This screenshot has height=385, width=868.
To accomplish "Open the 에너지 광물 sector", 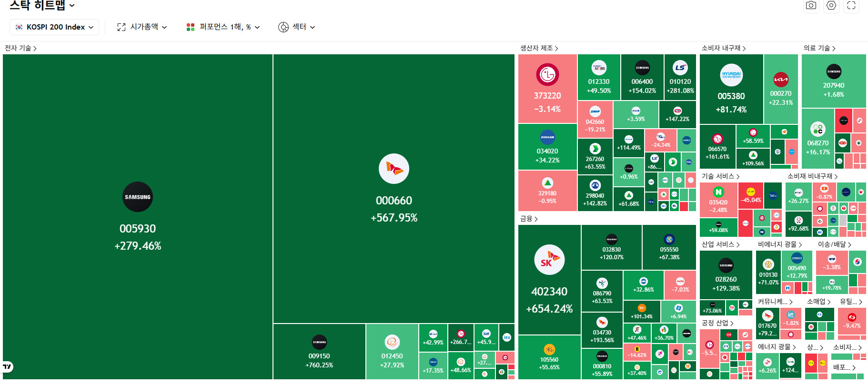I will point(777,347).
